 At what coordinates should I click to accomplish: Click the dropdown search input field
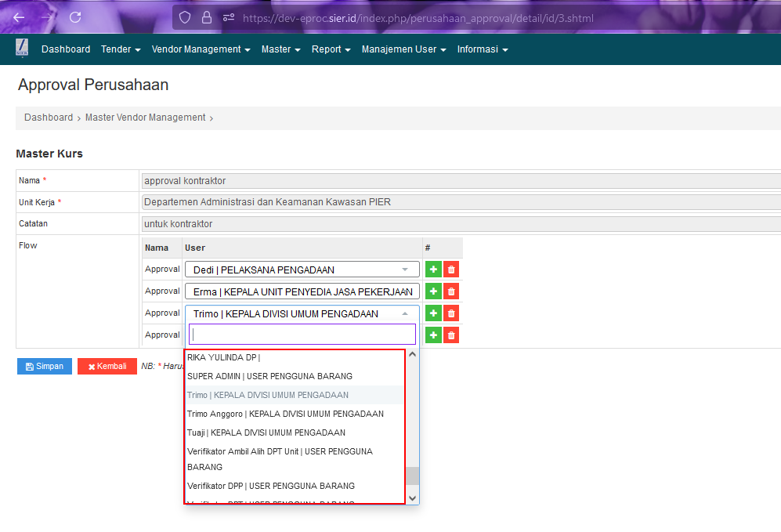click(x=302, y=334)
